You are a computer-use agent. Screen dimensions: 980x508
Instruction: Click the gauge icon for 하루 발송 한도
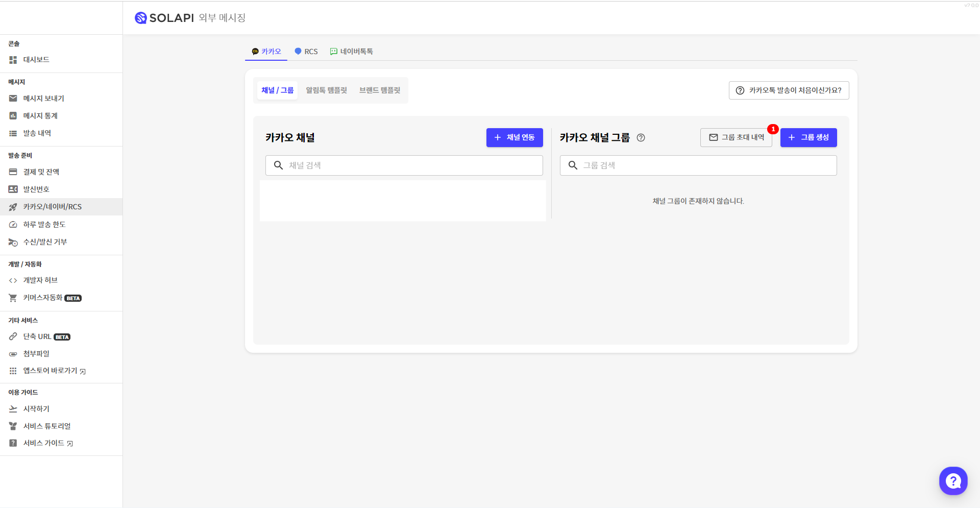13,225
